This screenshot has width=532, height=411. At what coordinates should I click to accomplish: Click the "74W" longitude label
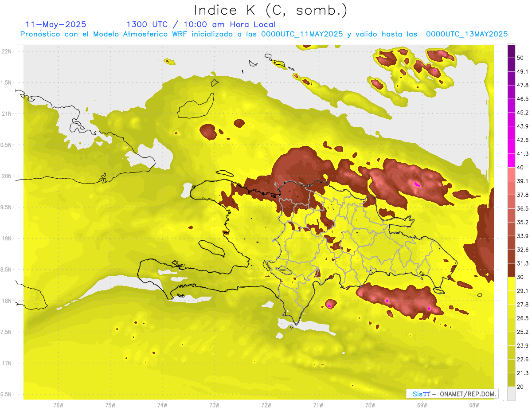click(162, 405)
